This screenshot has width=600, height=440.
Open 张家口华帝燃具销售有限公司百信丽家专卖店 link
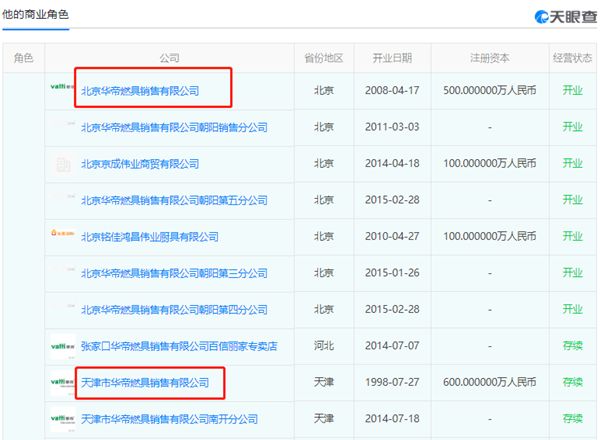click(179, 346)
